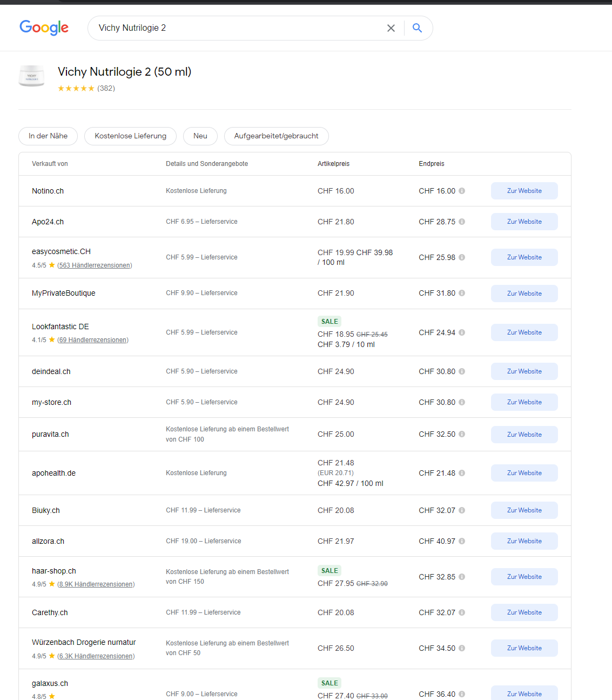Open info icon next to Notino.ch final price

click(462, 191)
